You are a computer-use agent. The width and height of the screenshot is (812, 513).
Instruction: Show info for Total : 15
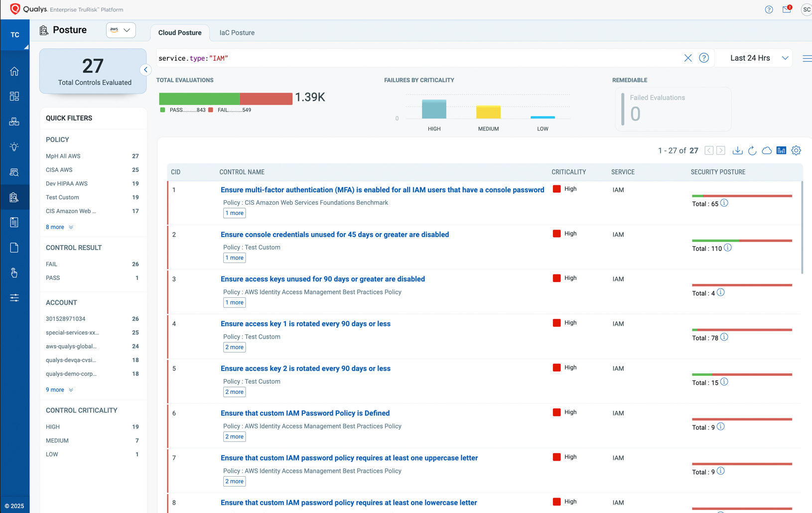[724, 382]
